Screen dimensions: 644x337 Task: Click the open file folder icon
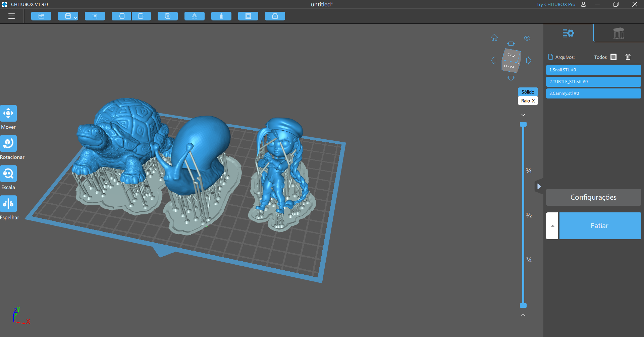point(41,16)
